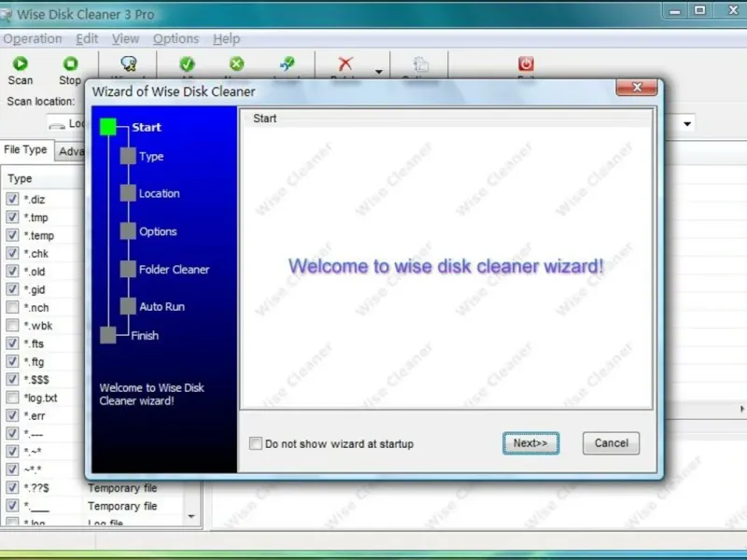Screen dimensions: 747x560
Task: Click the Invert selection toolbar icon
Action: 288,63
